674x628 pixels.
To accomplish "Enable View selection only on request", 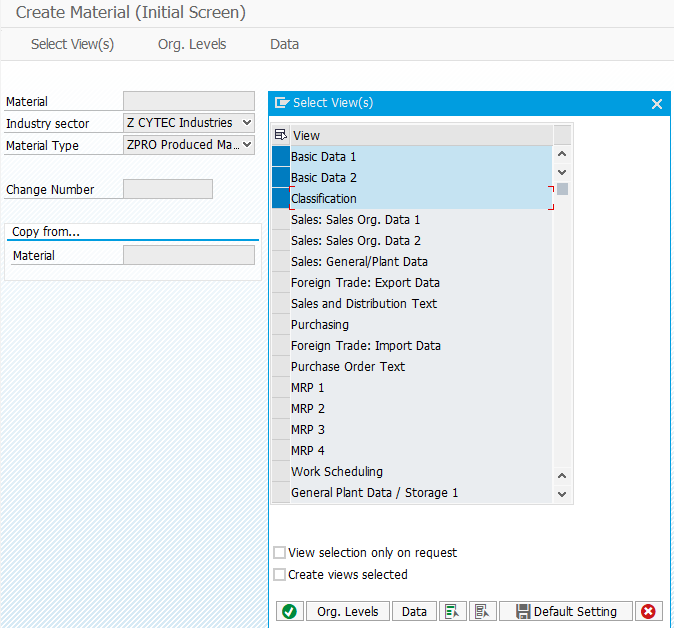I will (x=279, y=552).
